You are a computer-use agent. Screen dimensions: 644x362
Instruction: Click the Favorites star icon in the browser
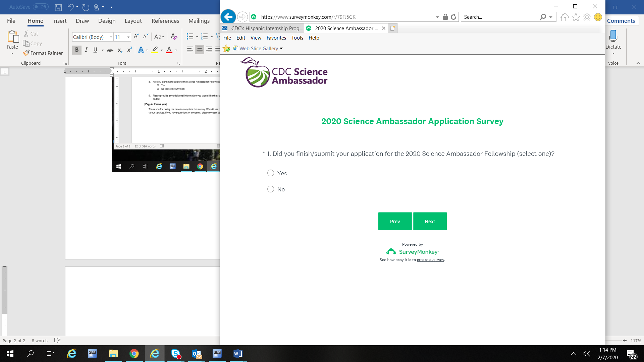click(576, 17)
